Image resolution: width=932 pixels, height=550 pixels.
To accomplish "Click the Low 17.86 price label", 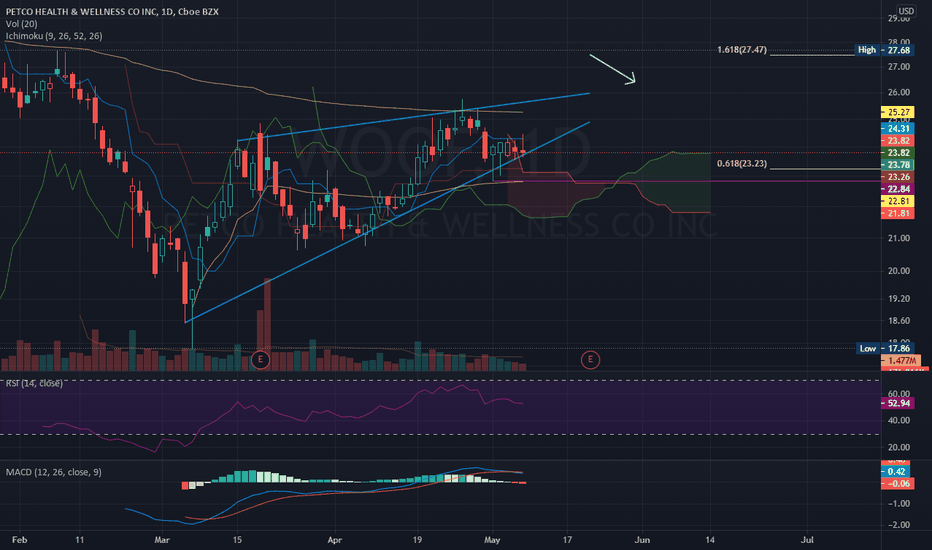I will point(886,348).
